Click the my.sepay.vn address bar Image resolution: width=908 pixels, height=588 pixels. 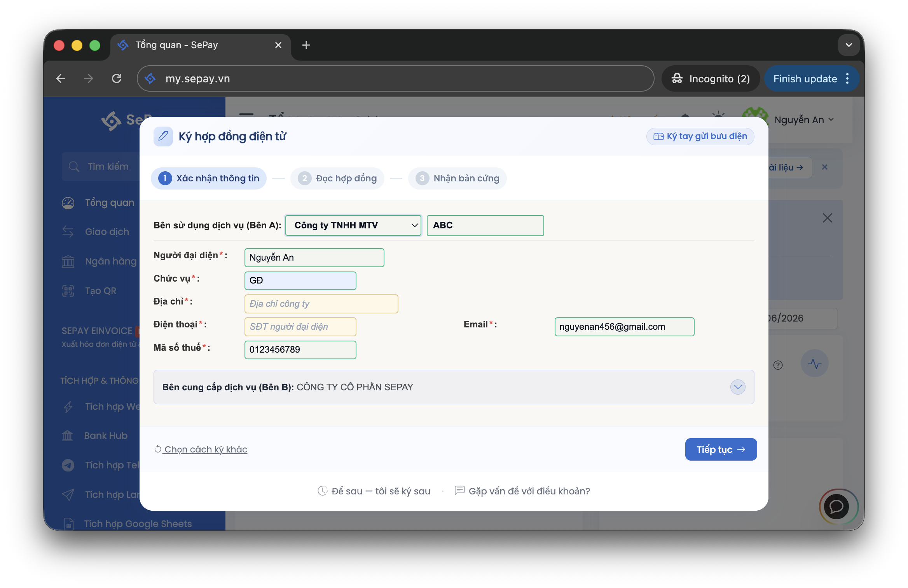point(395,78)
